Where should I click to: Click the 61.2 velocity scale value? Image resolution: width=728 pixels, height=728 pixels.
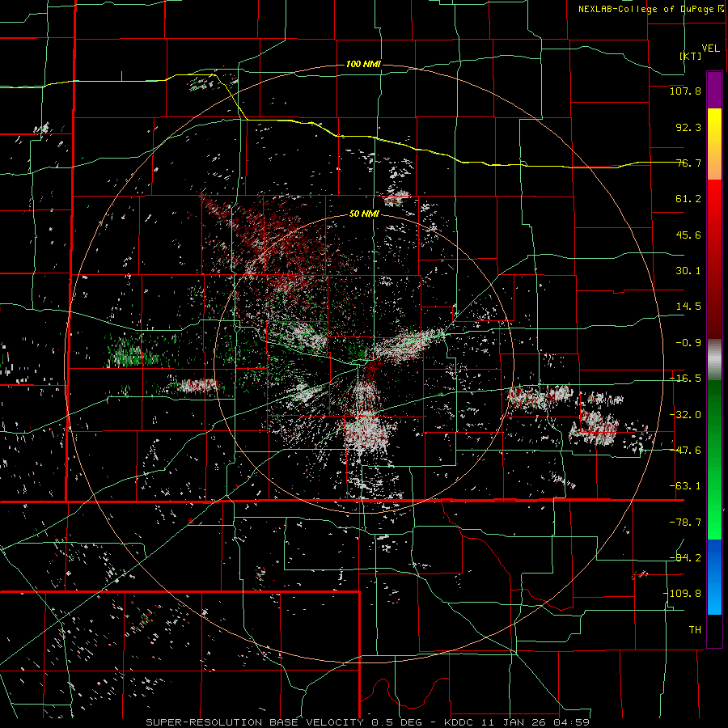tap(688, 199)
